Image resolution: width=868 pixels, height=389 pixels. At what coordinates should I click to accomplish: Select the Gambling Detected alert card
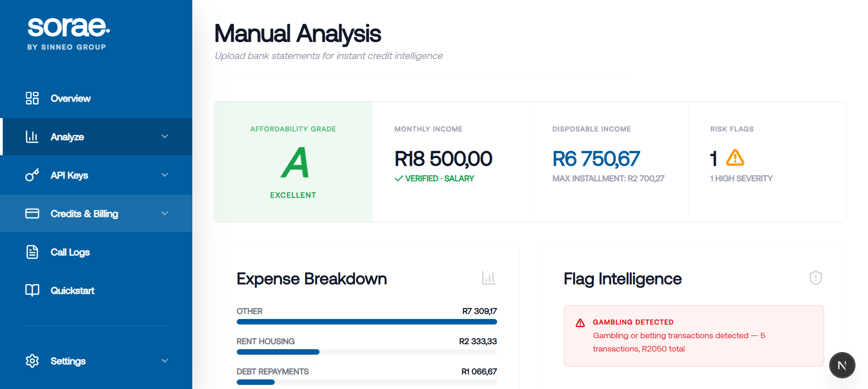[693, 336]
